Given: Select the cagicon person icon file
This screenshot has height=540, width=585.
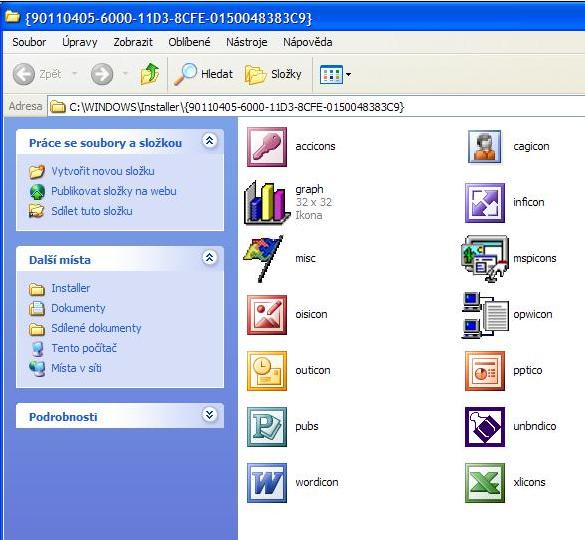Looking at the screenshot, I should [484, 147].
